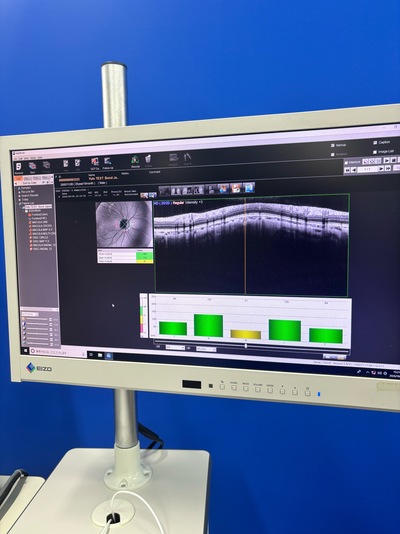Open the Follow-Up toolbar icon

108,161
